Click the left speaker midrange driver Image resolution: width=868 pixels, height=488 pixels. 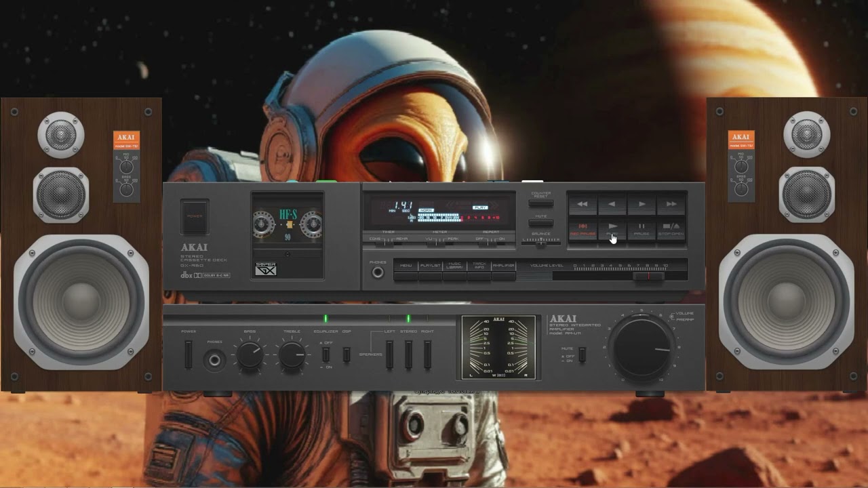pos(61,195)
